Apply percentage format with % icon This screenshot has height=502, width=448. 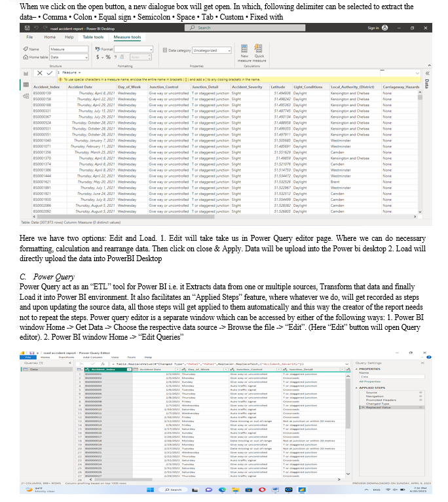coord(108,57)
